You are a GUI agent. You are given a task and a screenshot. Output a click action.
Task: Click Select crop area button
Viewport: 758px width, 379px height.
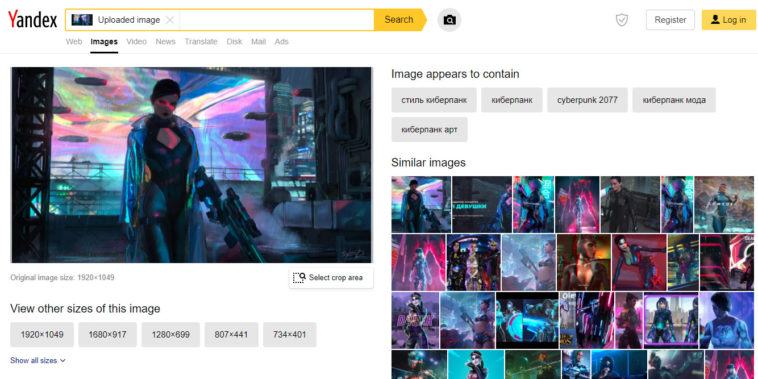pyautogui.click(x=331, y=278)
